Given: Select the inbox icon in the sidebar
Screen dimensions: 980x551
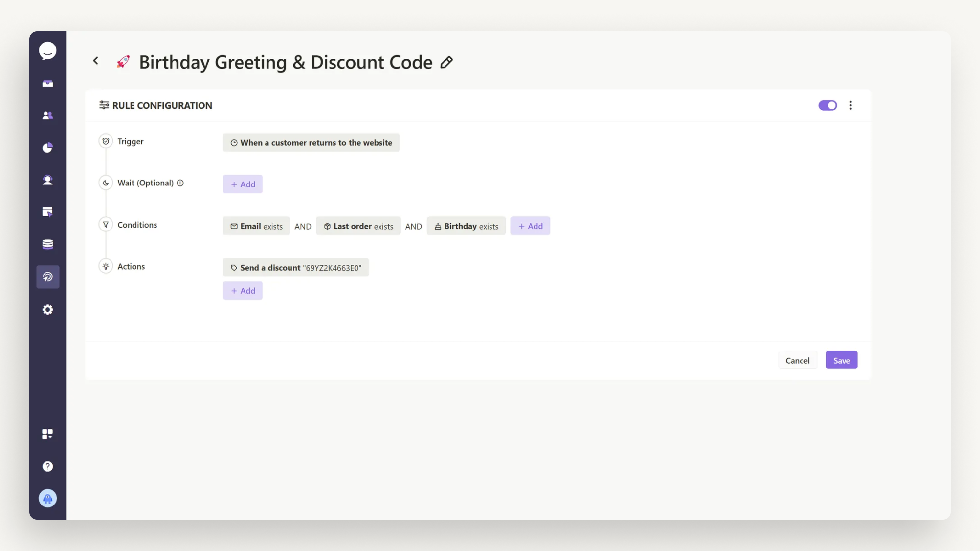Looking at the screenshot, I should coord(47,83).
